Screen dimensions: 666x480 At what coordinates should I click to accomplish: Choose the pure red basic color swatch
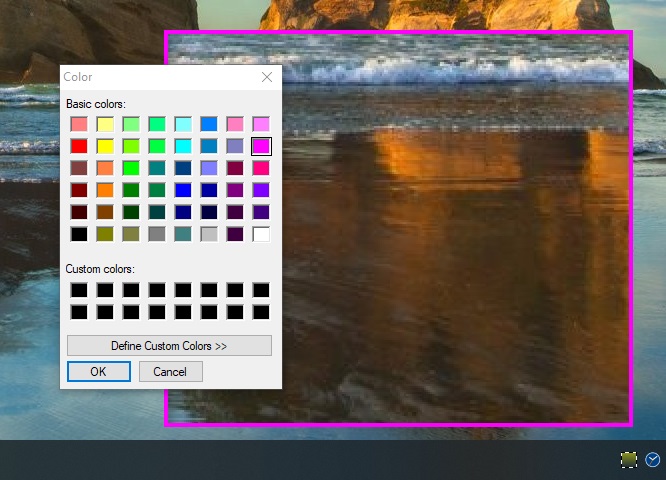[79, 146]
